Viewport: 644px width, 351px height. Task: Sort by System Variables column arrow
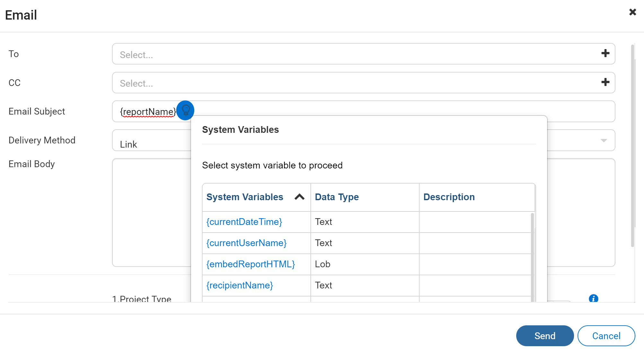[x=299, y=197]
